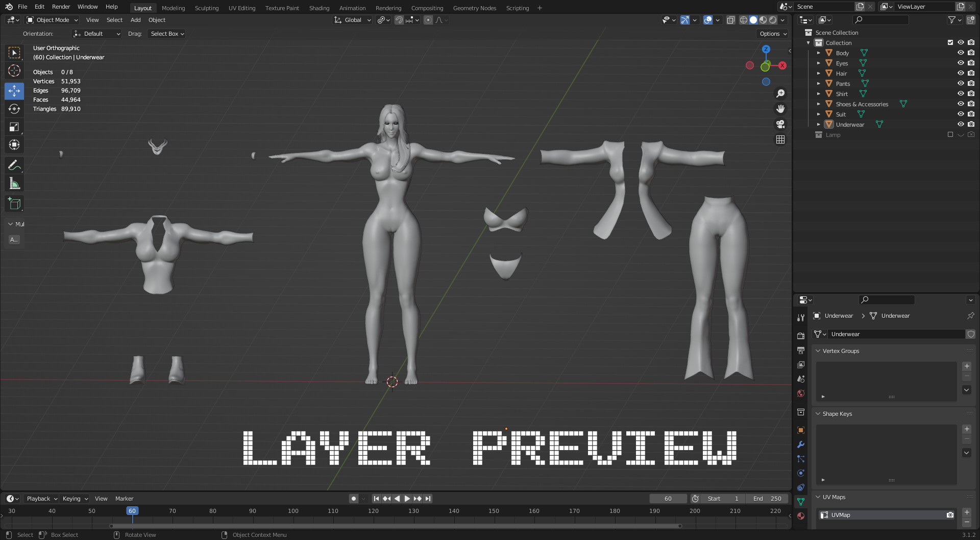
Task: Open the Add menu in viewport header
Action: [135, 20]
